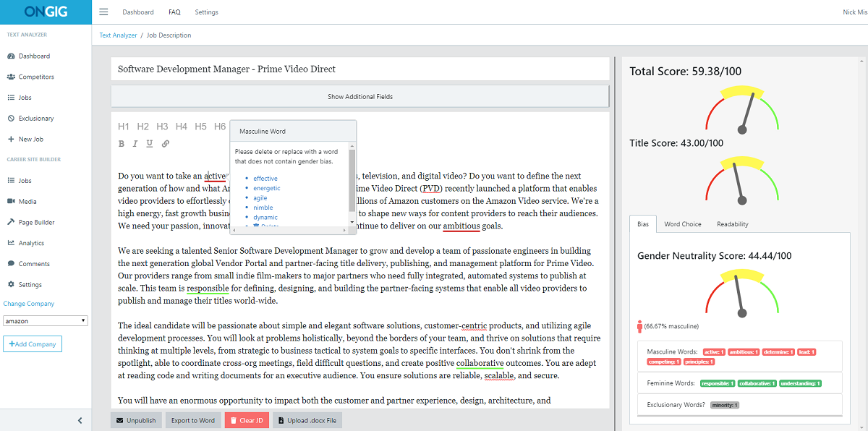The height and width of the screenshot is (431, 868).
Task: Apply H2 heading style
Action: [143, 127]
